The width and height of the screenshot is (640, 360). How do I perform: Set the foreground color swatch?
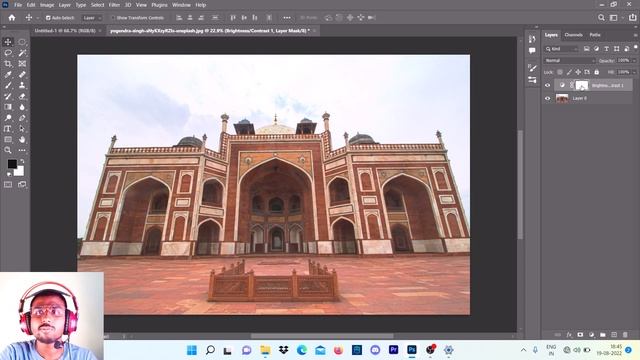pyautogui.click(x=12, y=164)
